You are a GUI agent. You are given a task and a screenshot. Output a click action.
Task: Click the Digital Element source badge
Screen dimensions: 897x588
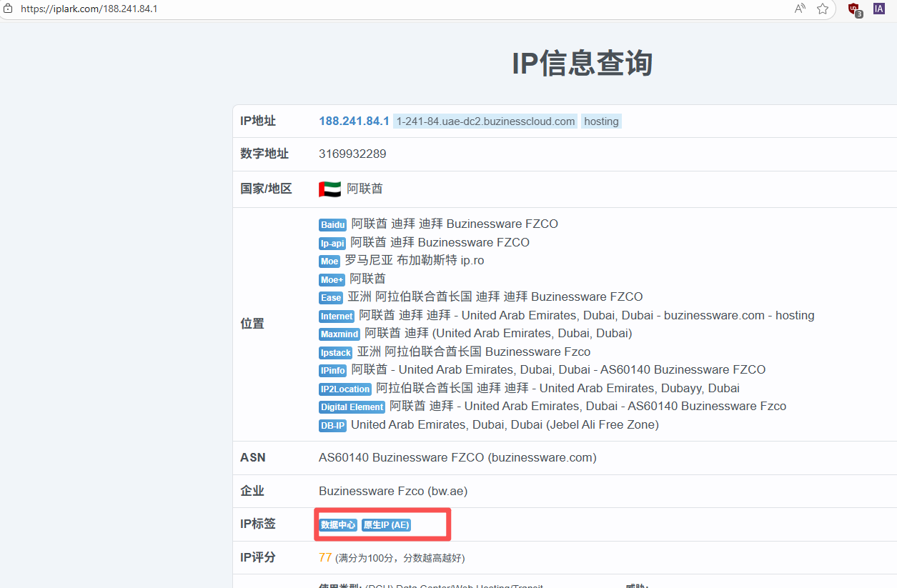(x=352, y=407)
